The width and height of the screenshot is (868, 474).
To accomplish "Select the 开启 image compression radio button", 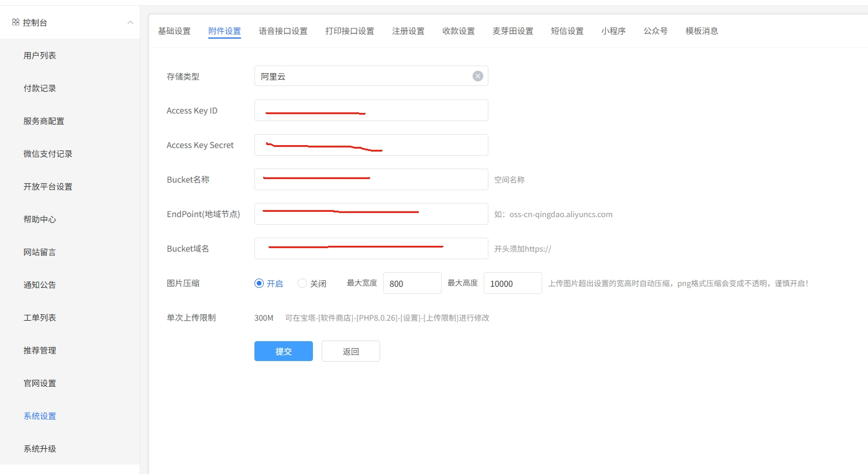I will coord(260,283).
